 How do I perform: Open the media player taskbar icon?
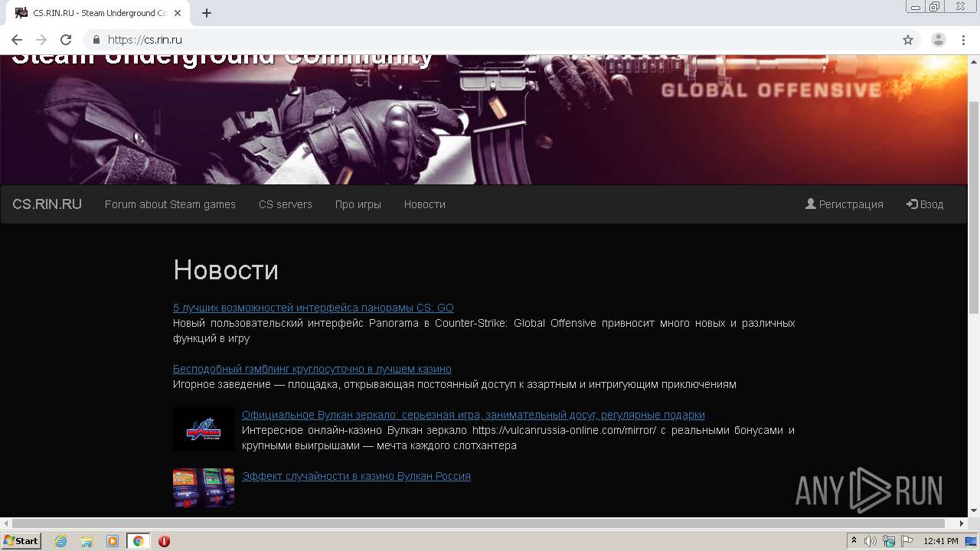coord(113,541)
